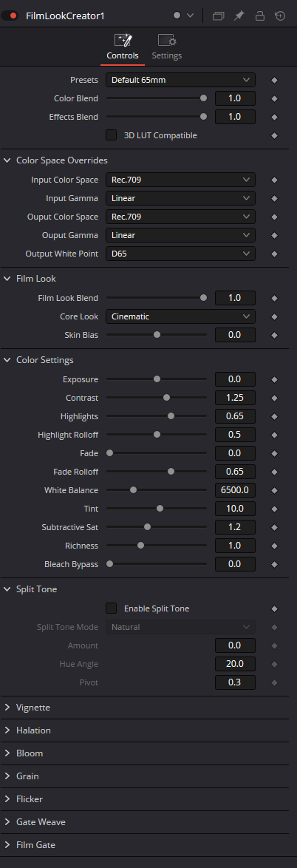Collapse the Film Look section

tap(7, 279)
